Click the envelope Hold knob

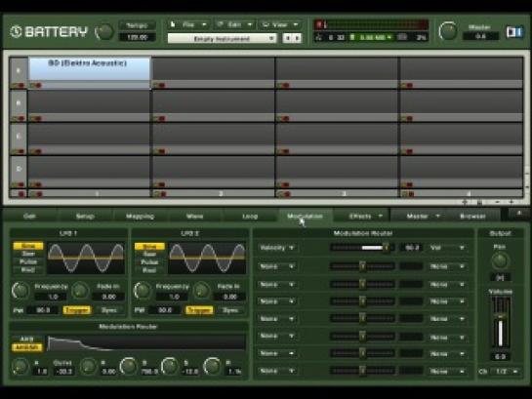pyautogui.click(x=88, y=367)
